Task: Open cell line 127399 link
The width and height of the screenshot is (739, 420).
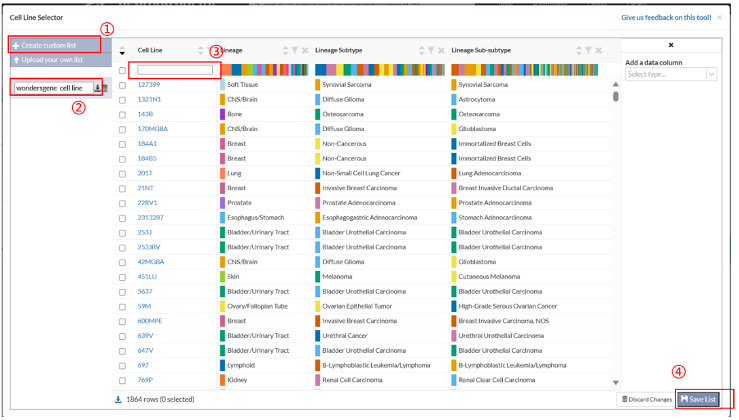Action: (148, 85)
